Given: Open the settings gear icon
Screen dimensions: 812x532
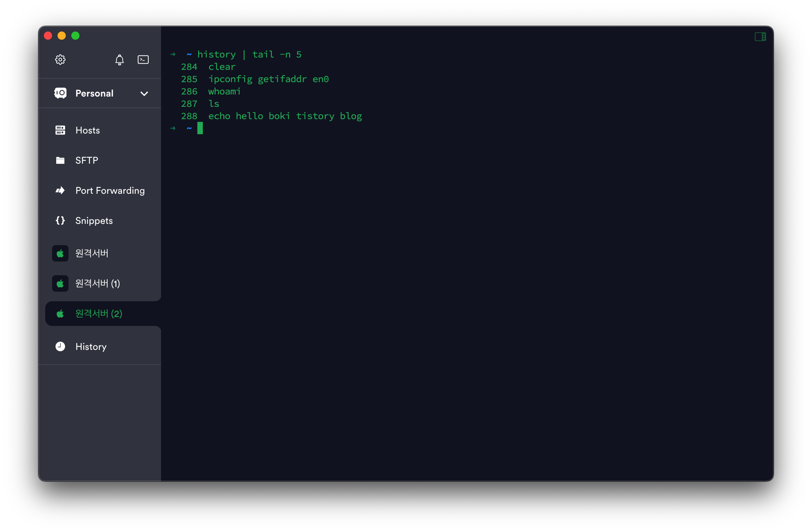Looking at the screenshot, I should point(60,60).
